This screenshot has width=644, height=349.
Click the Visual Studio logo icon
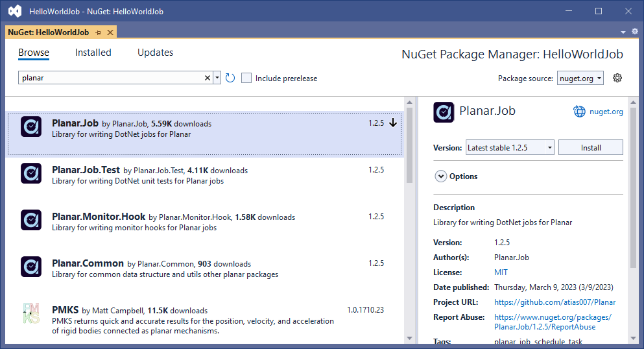point(15,11)
